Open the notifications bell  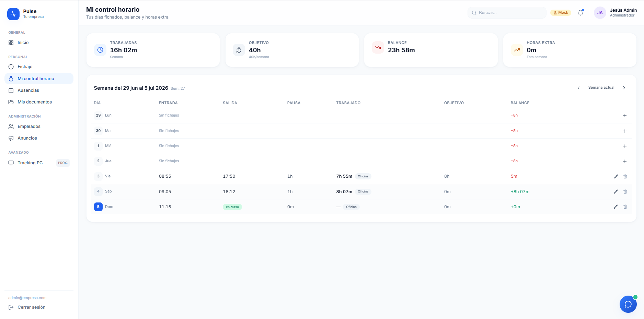click(x=580, y=13)
